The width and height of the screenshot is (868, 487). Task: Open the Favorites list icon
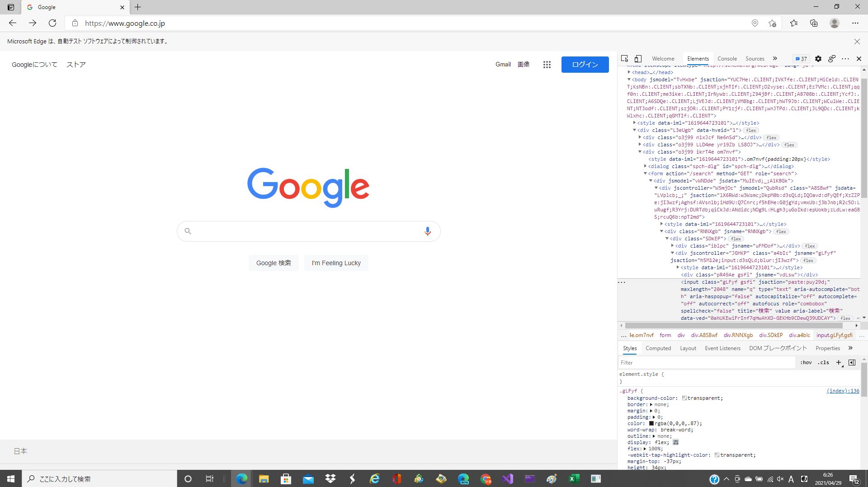click(794, 23)
